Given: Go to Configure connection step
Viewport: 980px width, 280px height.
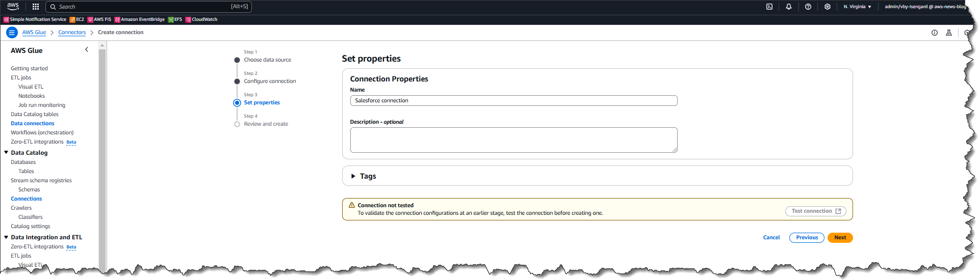Looking at the screenshot, I should tap(270, 81).
